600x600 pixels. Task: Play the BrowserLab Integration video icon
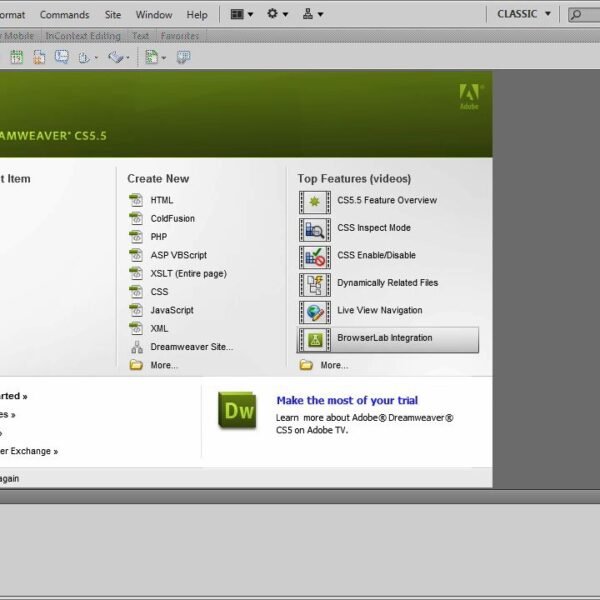(315, 340)
